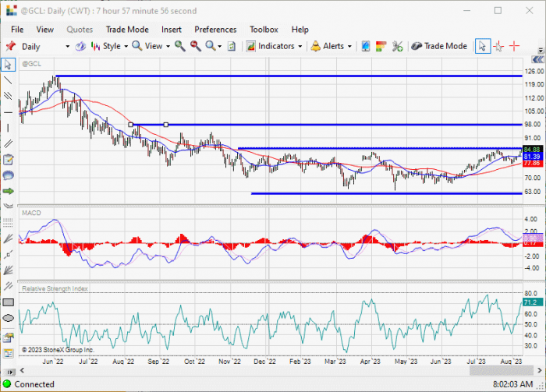Open the View magnifier menu

pos(151,46)
